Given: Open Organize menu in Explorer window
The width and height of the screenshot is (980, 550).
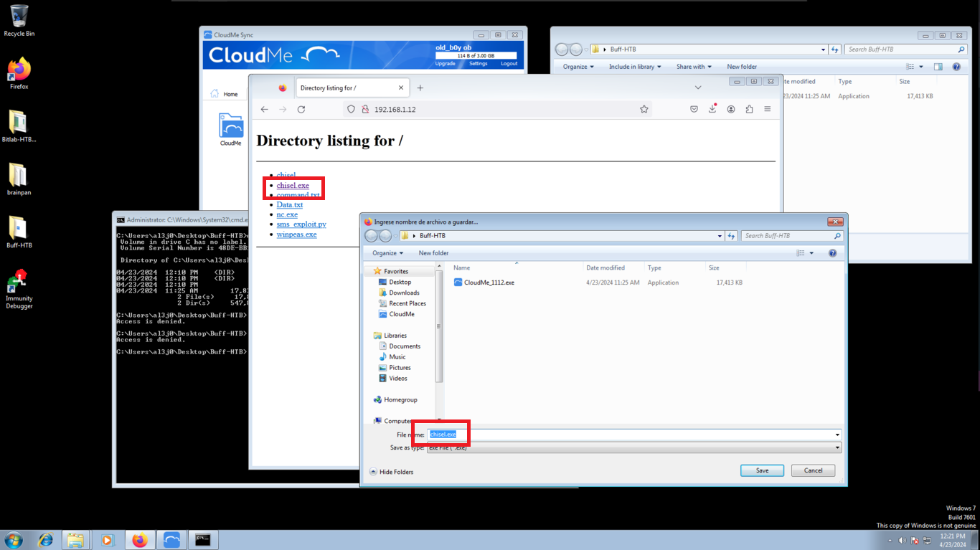Looking at the screenshot, I should (x=578, y=67).
